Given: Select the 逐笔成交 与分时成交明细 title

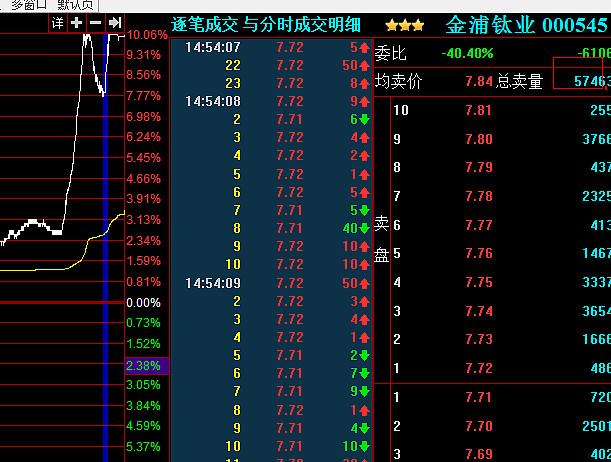Looking at the screenshot, I should click(266, 25).
